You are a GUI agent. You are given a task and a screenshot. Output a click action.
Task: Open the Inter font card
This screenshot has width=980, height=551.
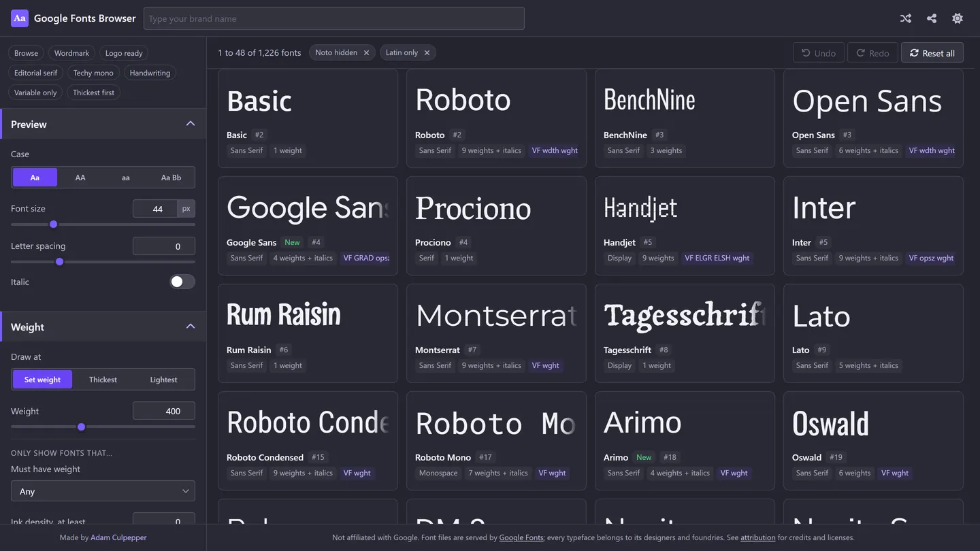873,226
